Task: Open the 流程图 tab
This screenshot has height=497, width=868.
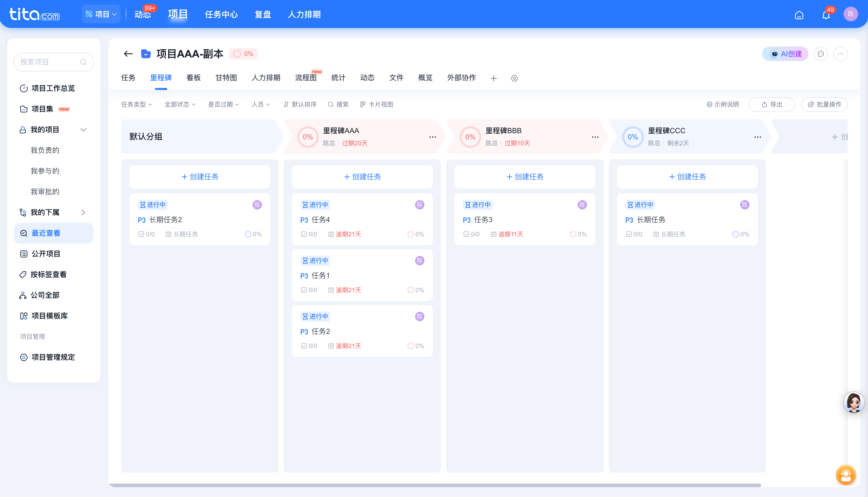Action: pyautogui.click(x=306, y=78)
